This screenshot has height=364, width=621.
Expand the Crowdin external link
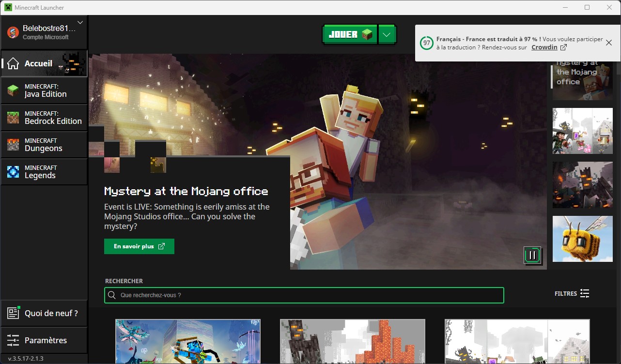[x=548, y=47]
